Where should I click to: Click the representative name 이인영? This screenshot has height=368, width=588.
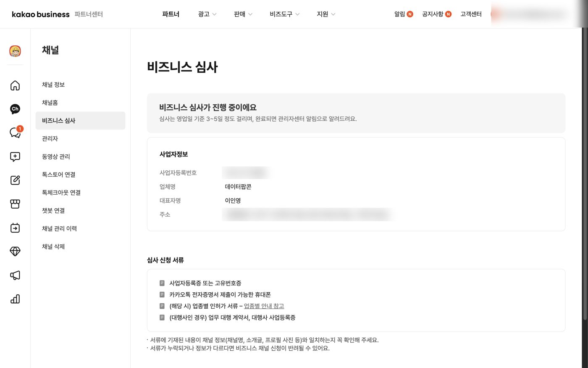(233, 201)
